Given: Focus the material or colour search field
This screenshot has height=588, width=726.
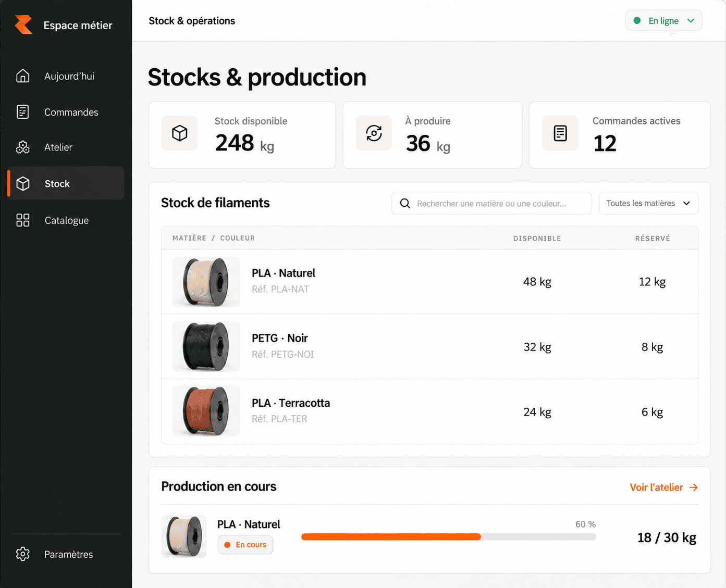Looking at the screenshot, I should pyautogui.click(x=491, y=203).
